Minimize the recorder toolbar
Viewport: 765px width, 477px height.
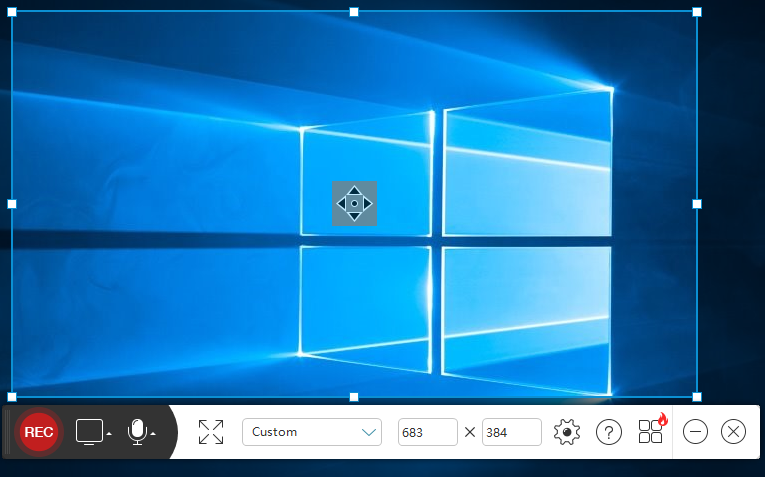pos(695,432)
